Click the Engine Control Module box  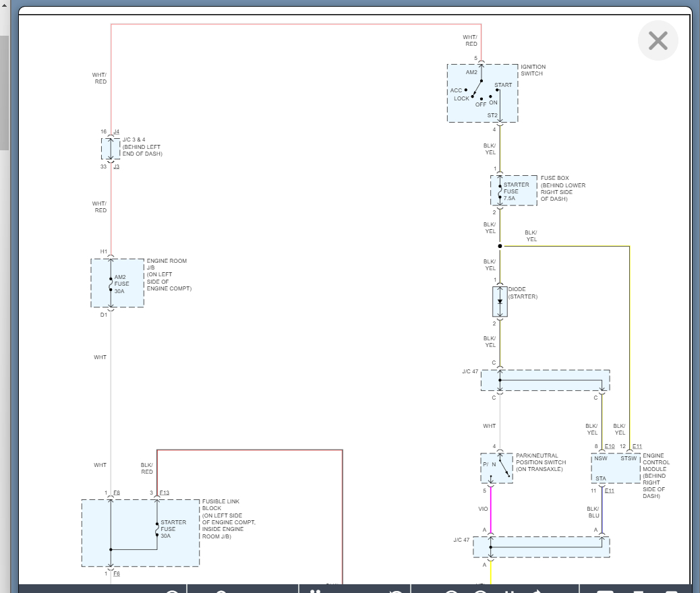pyautogui.click(x=615, y=468)
